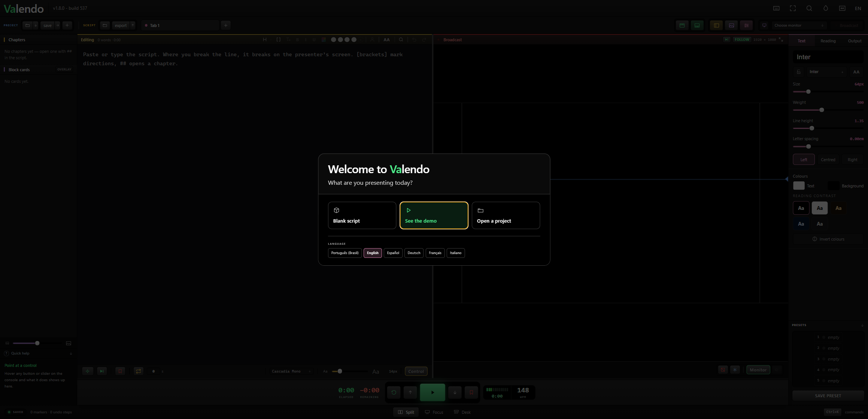This screenshot has height=419, width=868.
Task: Open find in the editor toolbar search icon
Action: pos(401,40)
